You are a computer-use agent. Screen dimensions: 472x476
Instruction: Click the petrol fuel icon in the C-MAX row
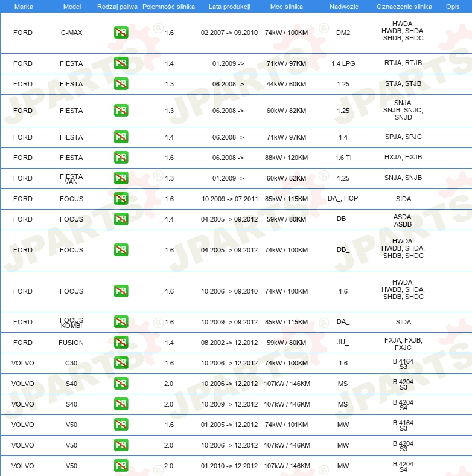click(x=121, y=33)
